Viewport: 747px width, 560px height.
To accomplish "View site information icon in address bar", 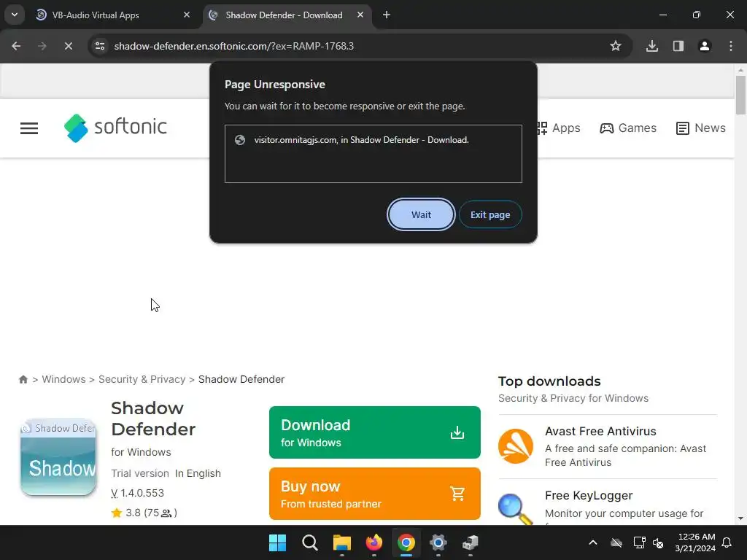I will click(100, 46).
